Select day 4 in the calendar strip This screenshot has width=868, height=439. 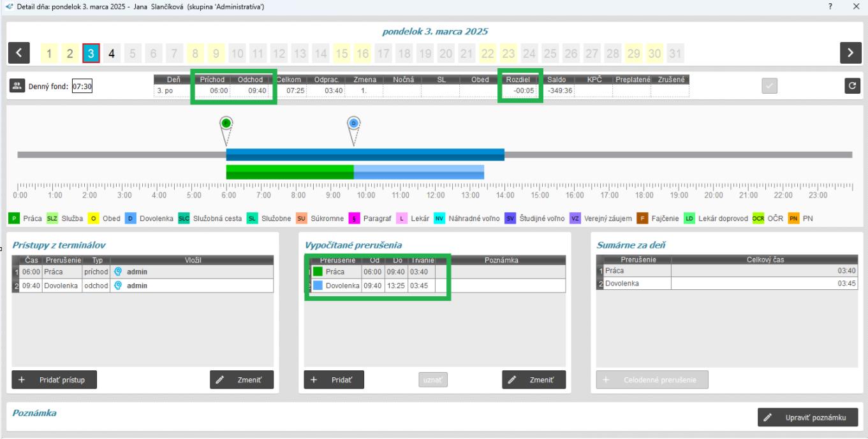112,53
